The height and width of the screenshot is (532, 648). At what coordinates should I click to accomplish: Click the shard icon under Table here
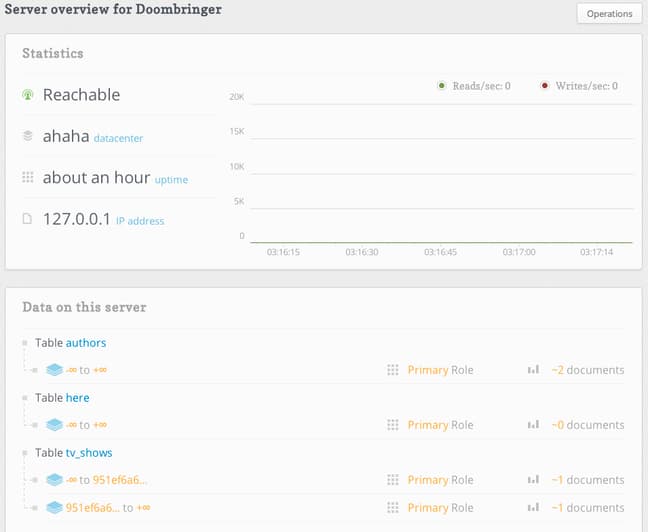coord(54,425)
